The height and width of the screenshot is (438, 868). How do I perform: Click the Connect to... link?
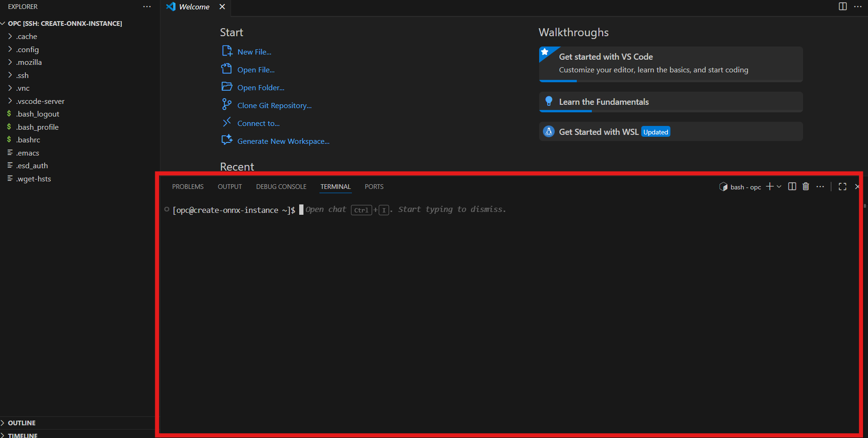point(258,123)
